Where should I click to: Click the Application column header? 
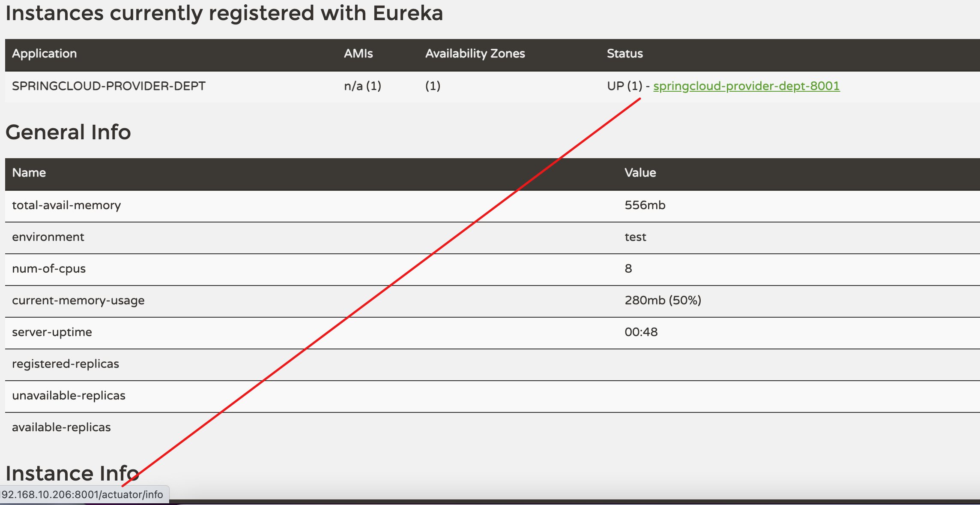44,54
